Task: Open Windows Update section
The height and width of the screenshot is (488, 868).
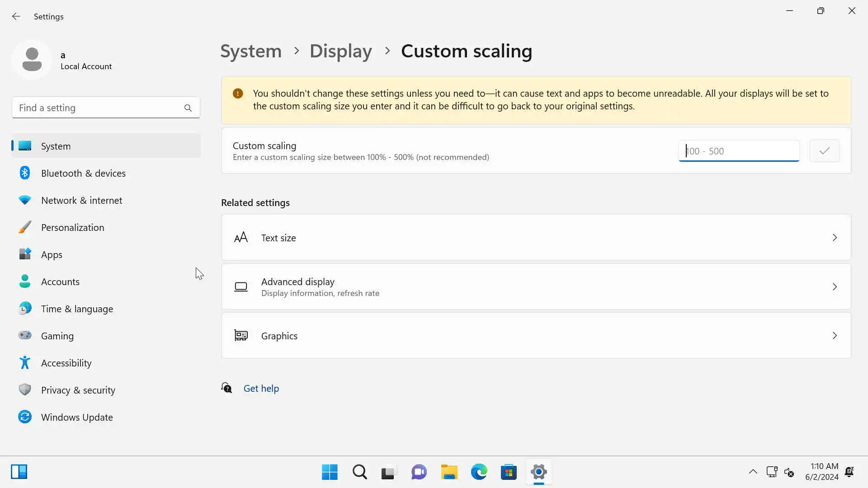Action: pyautogui.click(x=77, y=417)
